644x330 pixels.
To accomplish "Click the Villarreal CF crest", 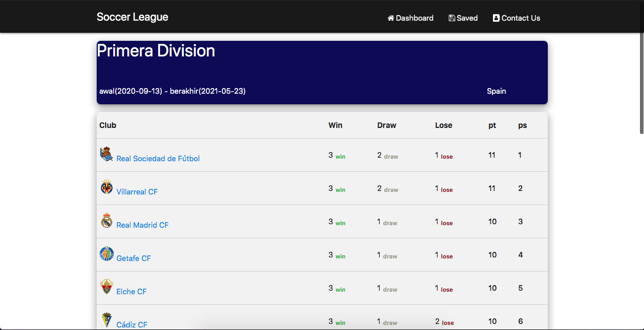I will click(x=106, y=187).
